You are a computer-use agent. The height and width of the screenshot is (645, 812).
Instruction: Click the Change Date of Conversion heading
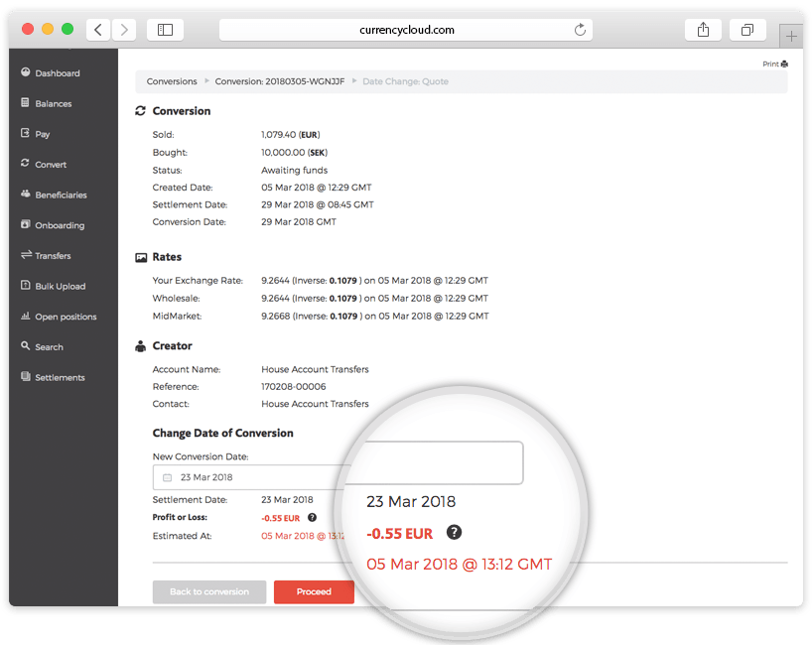click(222, 434)
